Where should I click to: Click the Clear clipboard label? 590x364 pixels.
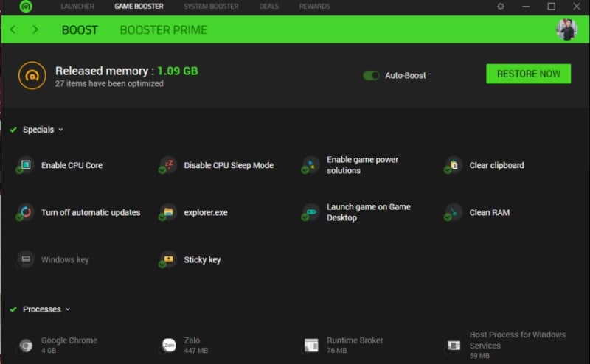coord(496,165)
